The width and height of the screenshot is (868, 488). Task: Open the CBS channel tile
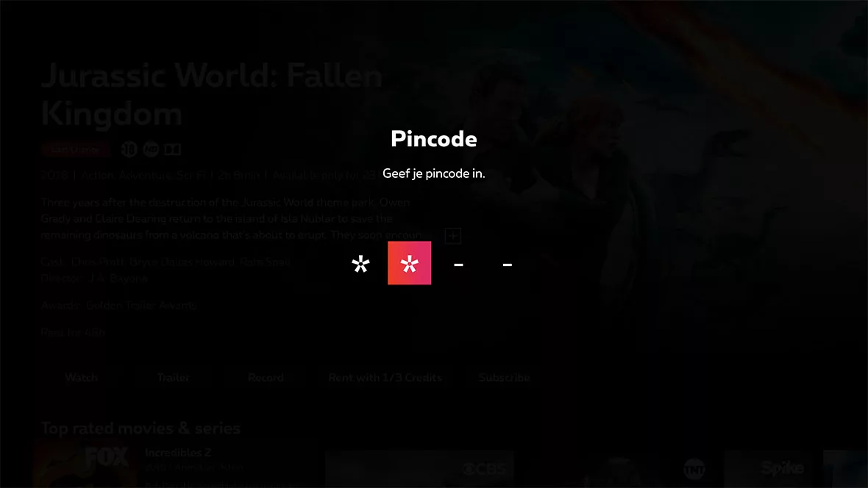(x=419, y=469)
